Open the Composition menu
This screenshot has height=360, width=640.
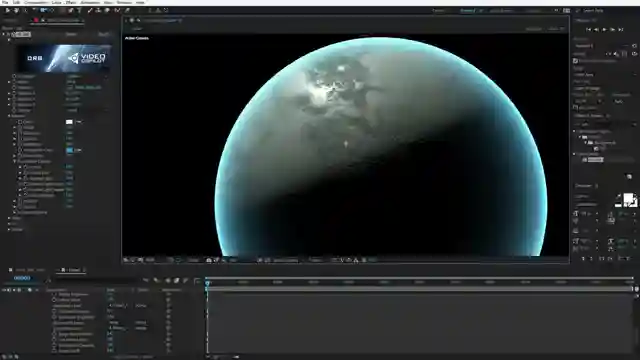pyautogui.click(x=35, y=2)
